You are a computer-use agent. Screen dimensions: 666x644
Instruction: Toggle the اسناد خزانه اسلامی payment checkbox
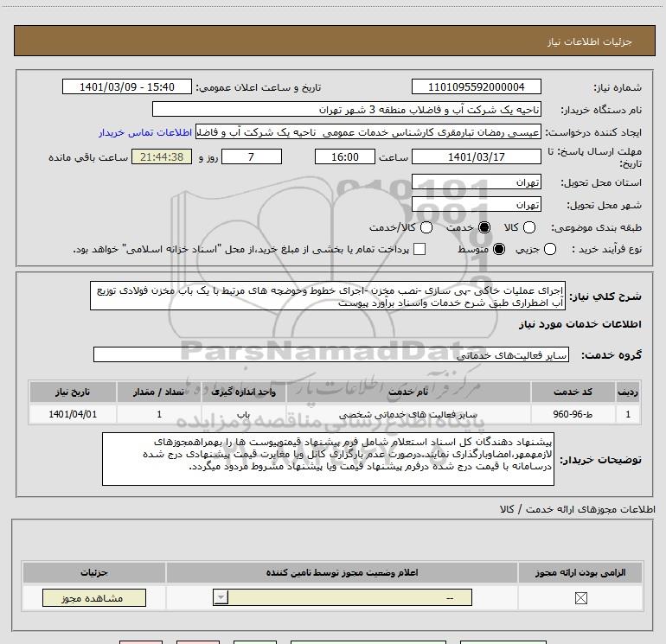(x=419, y=249)
